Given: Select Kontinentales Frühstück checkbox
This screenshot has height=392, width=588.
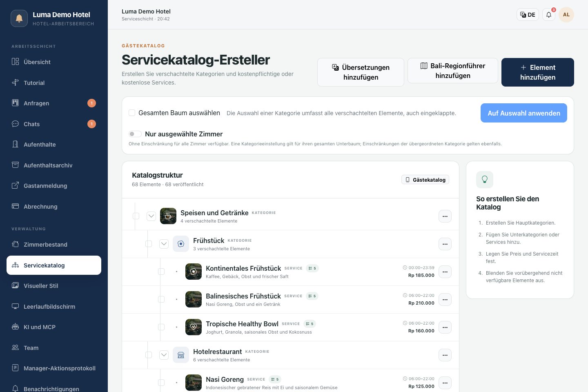Looking at the screenshot, I should [161, 272].
